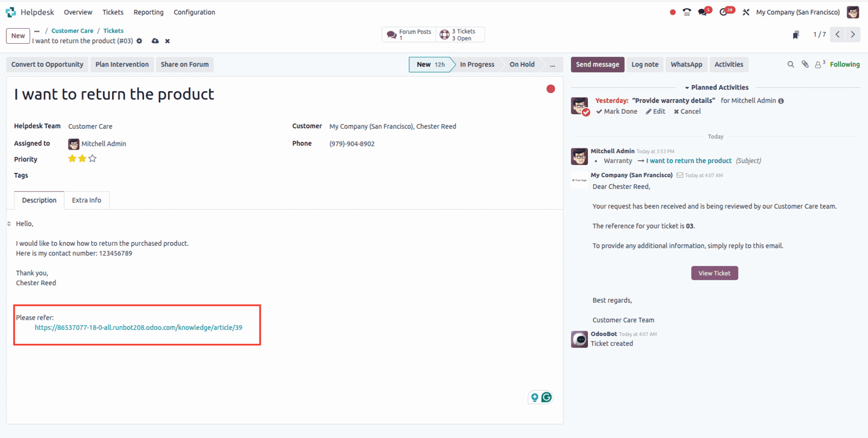Search messages in the chatter

(791, 64)
